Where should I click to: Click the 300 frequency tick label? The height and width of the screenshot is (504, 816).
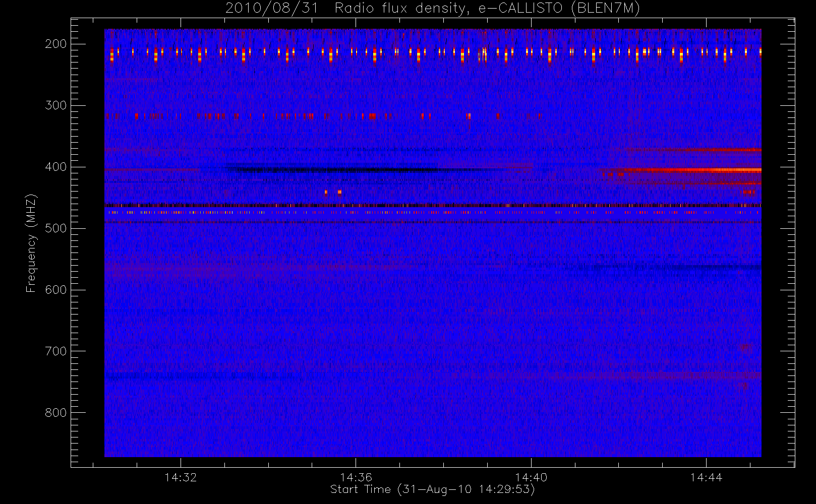pos(56,105)
